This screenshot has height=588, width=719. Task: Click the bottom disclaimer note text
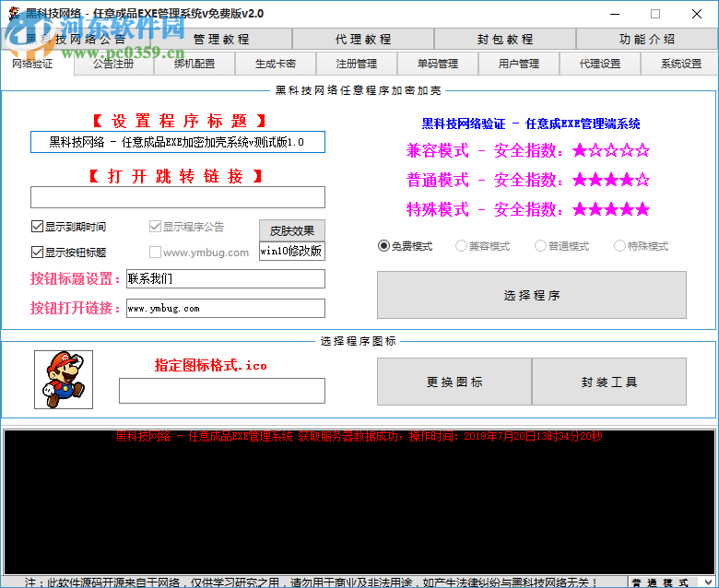tap(312, 582)
